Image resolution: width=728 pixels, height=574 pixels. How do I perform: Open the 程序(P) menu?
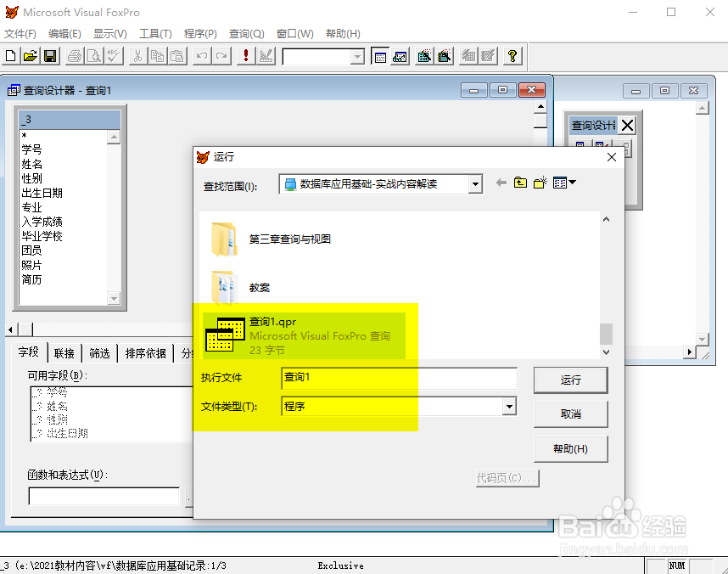[200, 33]
